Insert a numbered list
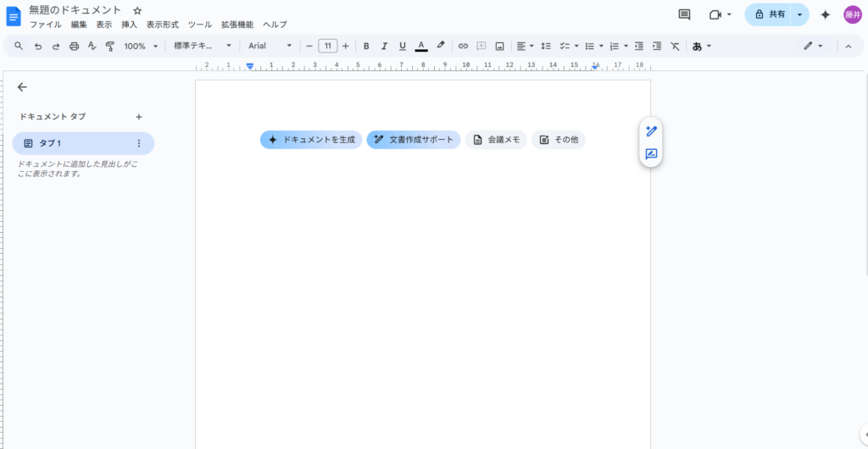Image resolution: width=868 pixels, height=449 pixels. [x=614, y=46]
